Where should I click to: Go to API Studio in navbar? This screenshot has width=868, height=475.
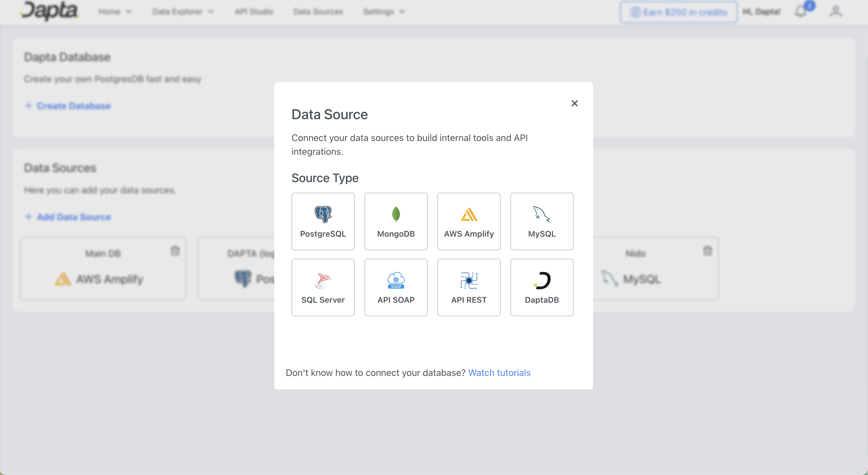[x=254, y=12]
